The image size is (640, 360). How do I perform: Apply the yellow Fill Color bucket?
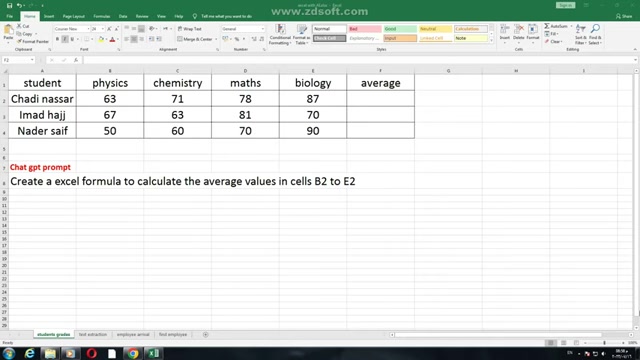(x=101, y=39)
